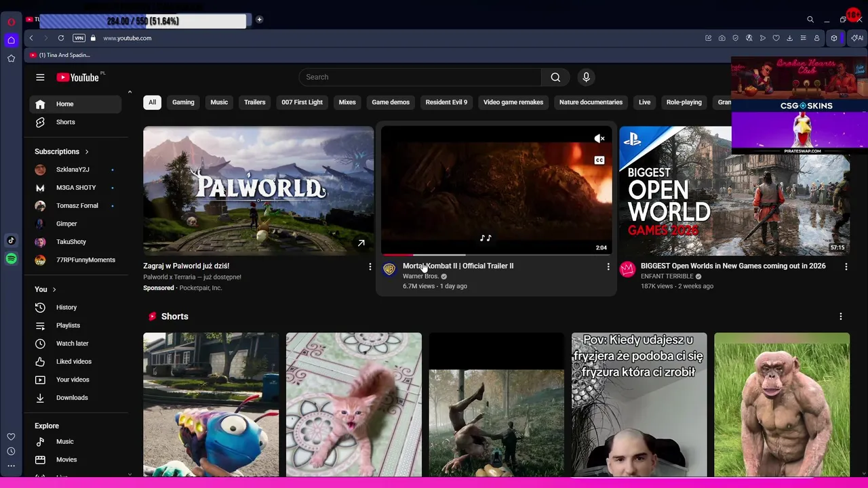Open the Warner Bros. channel link
868x488 pixels.
[x=421, y=277]
